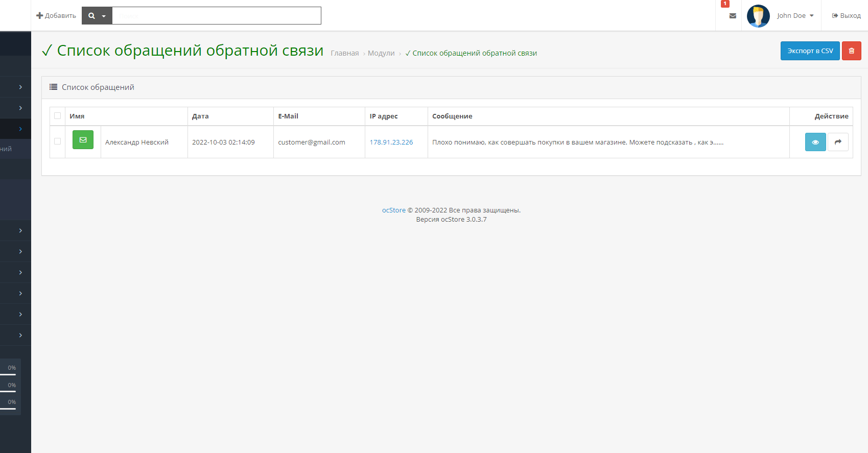Viewport: 868px width, 453px height.
Task: Click into the top search input field
Action: pyautogui.click(x=216, y=16)
